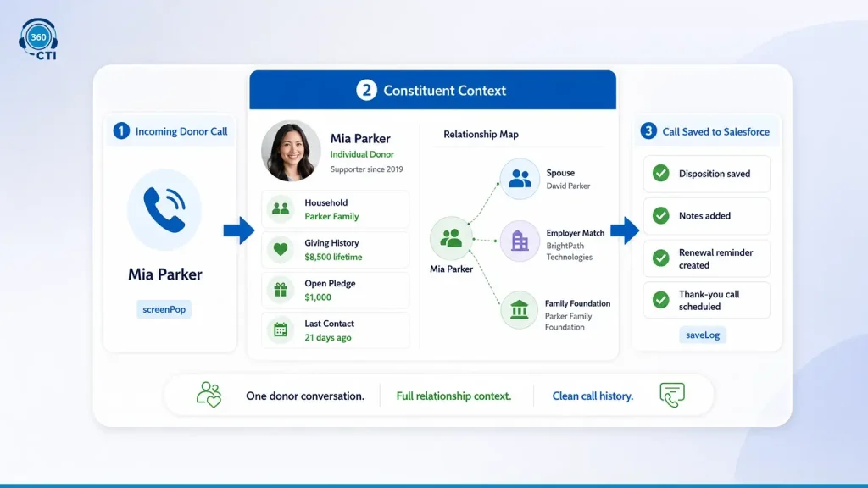The width and height of the screenshot is (868, 488).
Task: Click the Last Contact label
Action: pyautogui.click(x=330, y=324)
